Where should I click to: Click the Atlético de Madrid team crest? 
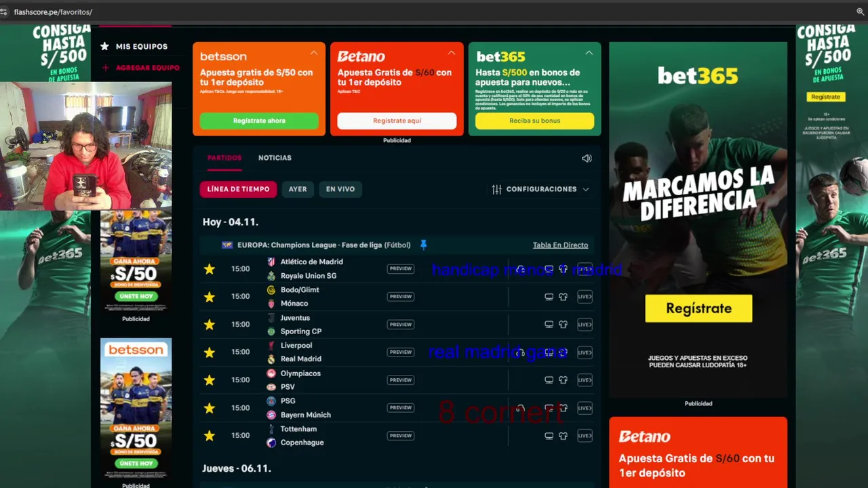click(271, 262)
